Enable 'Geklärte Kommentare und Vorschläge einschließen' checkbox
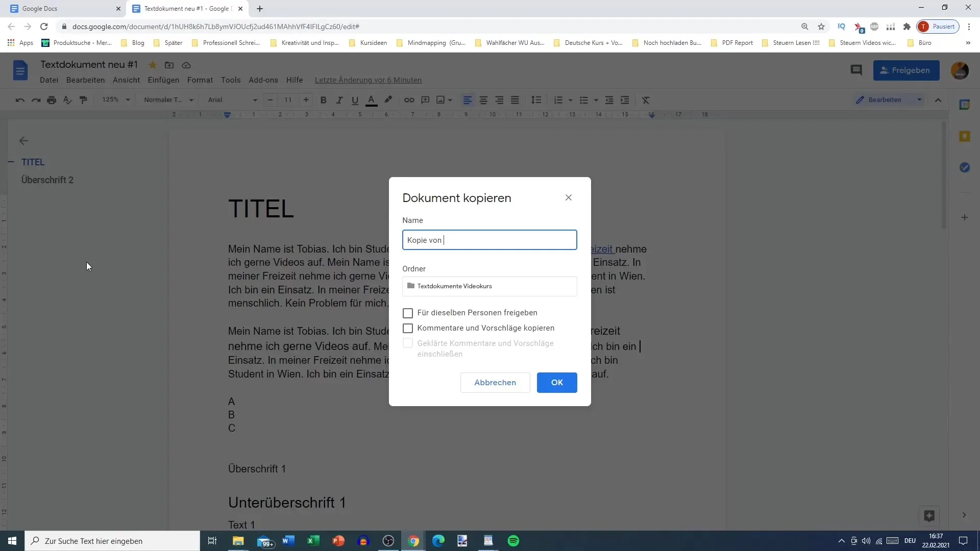Image resolution: width=980 pixels, height=551 pixels. coord(408,344)
